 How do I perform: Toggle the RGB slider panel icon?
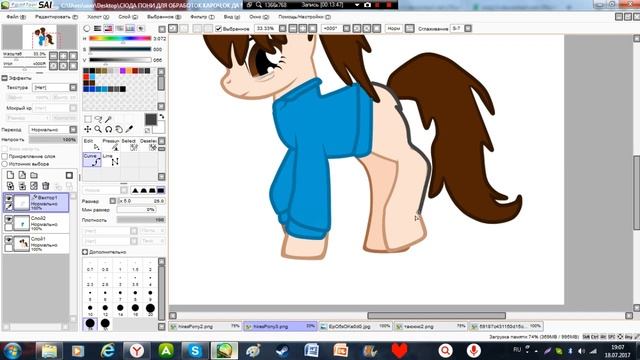click(98, 29)
